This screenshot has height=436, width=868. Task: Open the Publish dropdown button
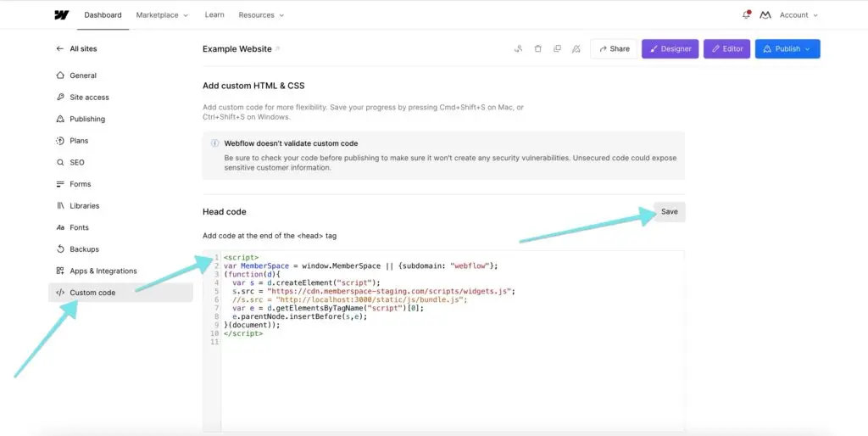(787, 48)
